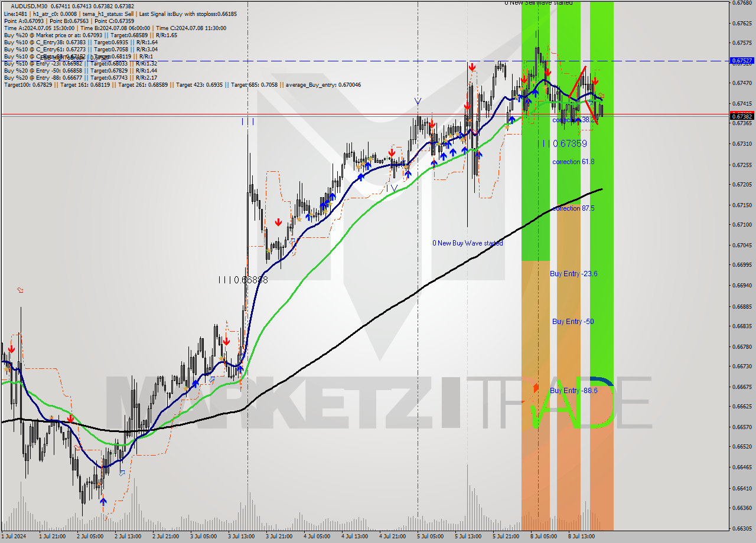The image size is (756, 543).
Task: Click the '8 Jul 05:00' time axis label
Action: [x=543, y=537]
